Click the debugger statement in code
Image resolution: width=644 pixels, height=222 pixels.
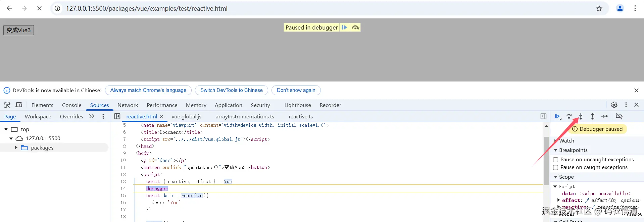click(x=157, y=188)
